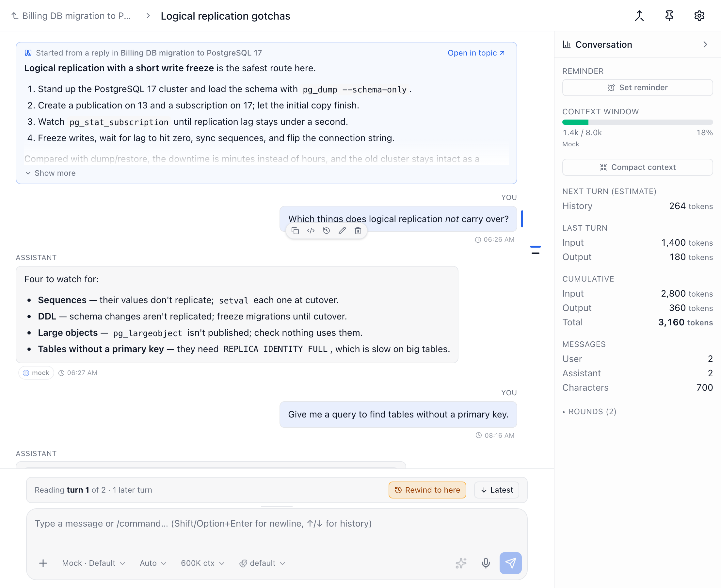This screenshot has height=588, width=721.
Task: Expand quoted reply with Show more
Action: pos(50,173)
